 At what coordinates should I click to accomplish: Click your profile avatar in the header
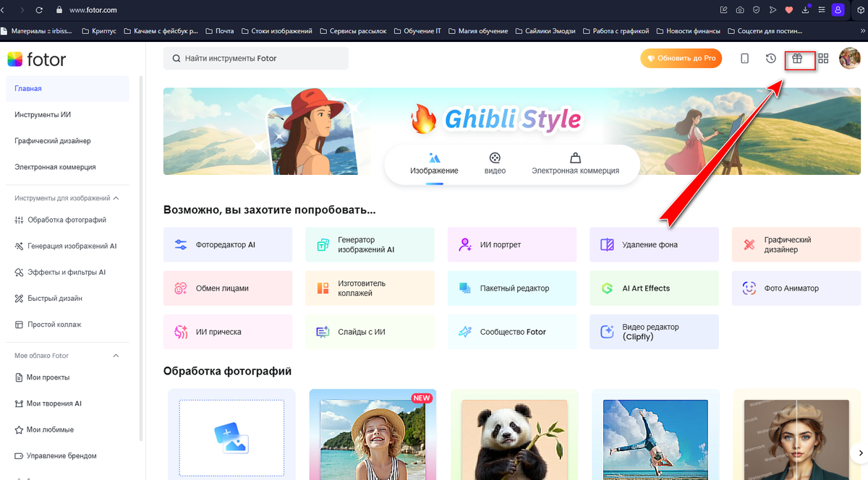click(849, 59)
